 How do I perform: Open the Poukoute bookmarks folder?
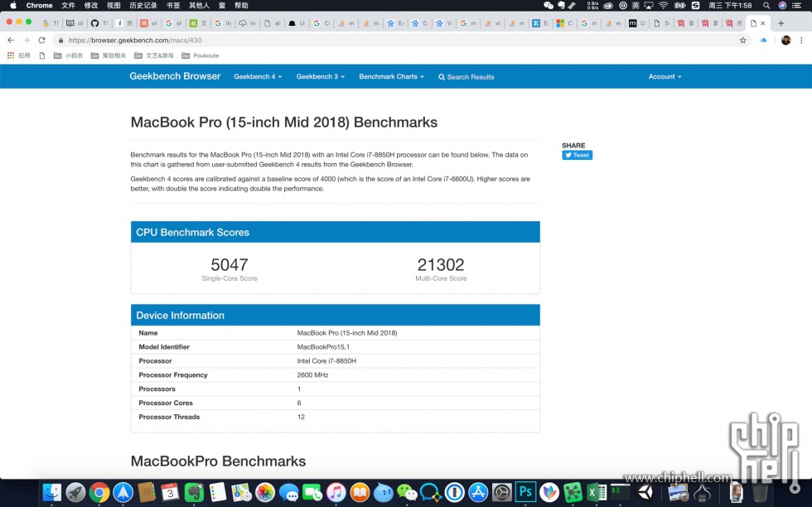click(200, 56)
